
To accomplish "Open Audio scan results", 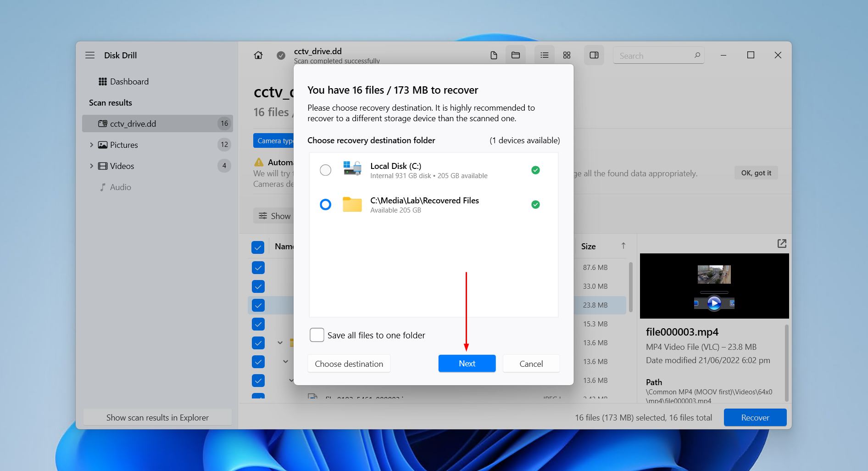I will (x=158, y=187).
